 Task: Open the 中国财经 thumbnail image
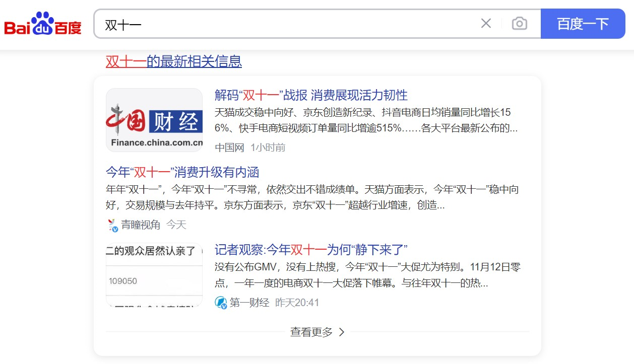click(154, 120)
